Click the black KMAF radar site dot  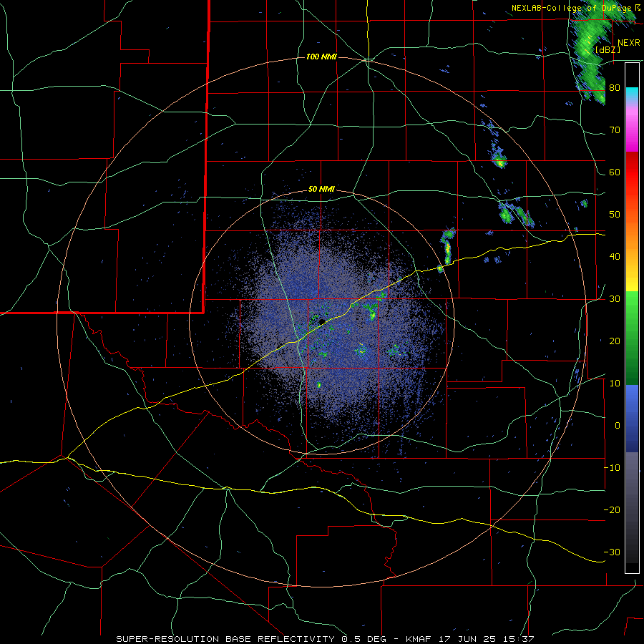(x=321, y=321)
